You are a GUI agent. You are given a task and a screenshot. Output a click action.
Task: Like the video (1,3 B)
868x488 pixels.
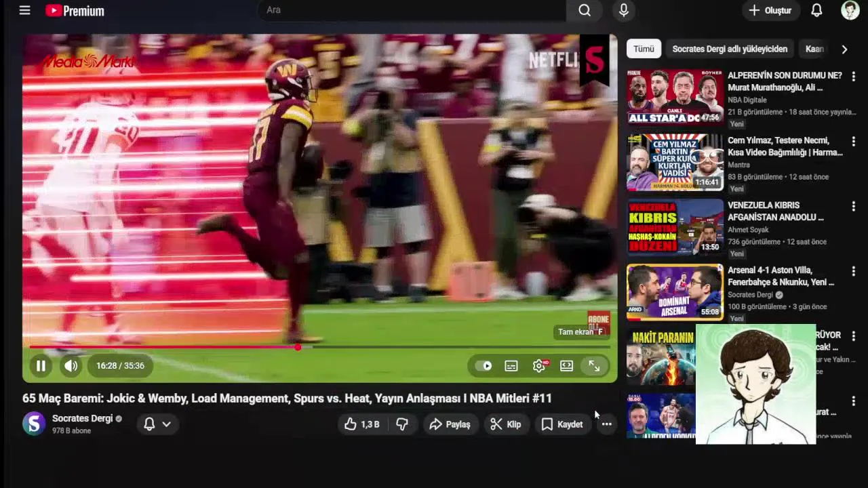[362, 424]
